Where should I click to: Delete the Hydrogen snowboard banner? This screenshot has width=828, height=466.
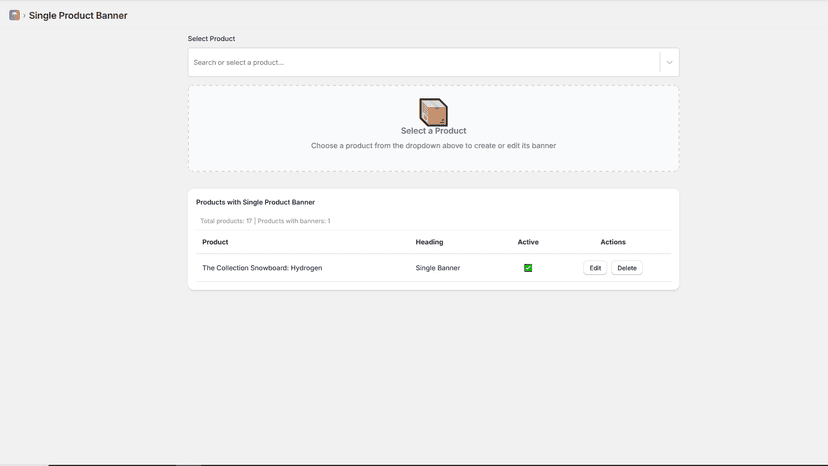[x=627, y=268]
